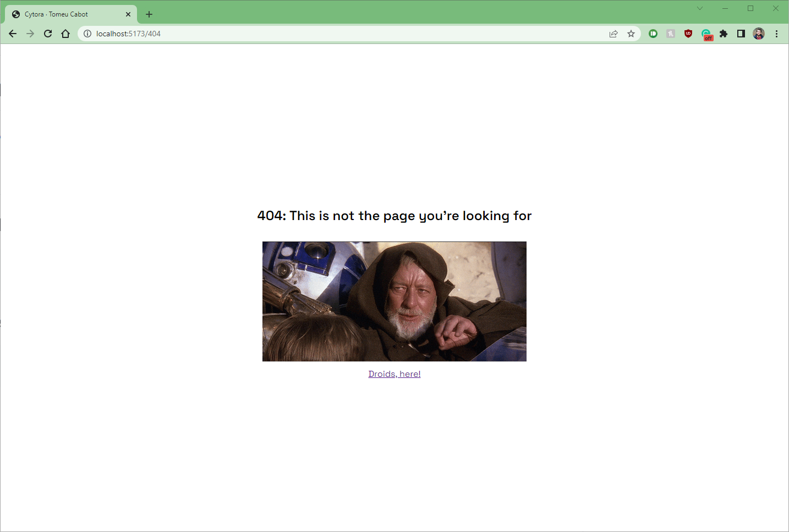Open the browser home page

(x=65, y=34)
